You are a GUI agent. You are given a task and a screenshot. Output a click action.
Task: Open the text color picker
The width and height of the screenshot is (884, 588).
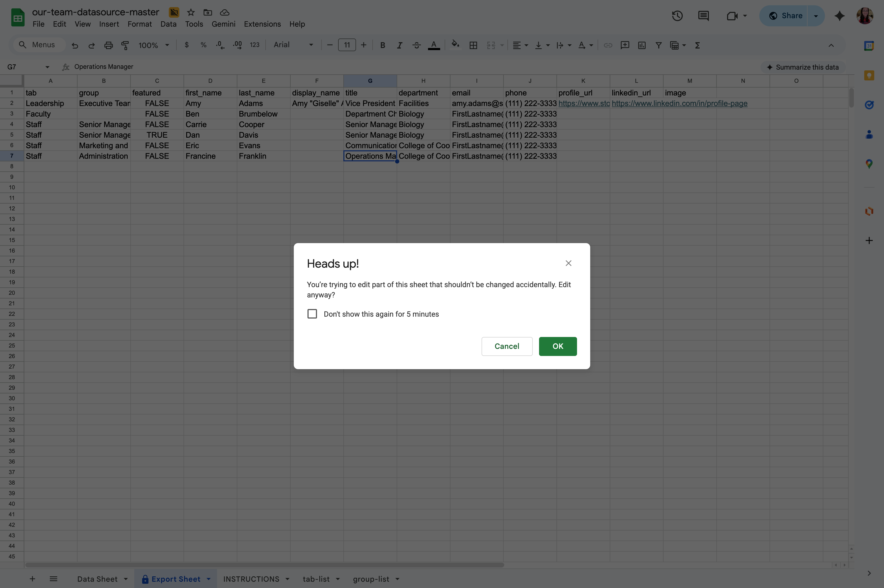[x=434, y=45]
